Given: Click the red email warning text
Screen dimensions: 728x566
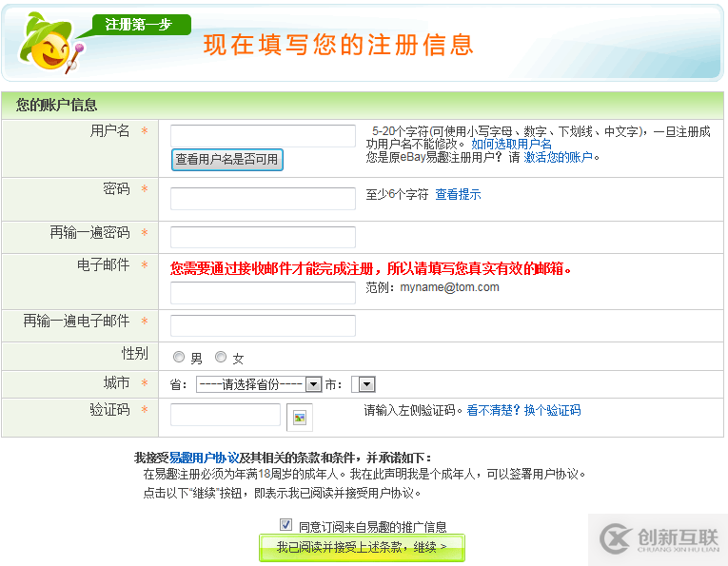Looking at the screenshot, I should [370, 268].
